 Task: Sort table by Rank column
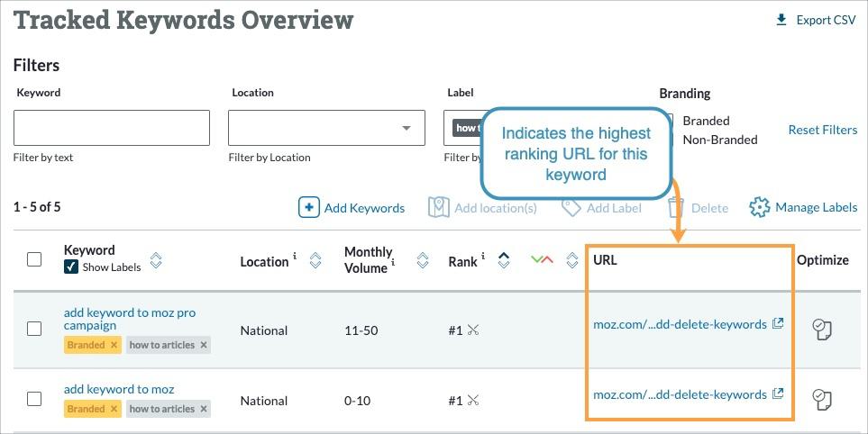tap(504, 260)
